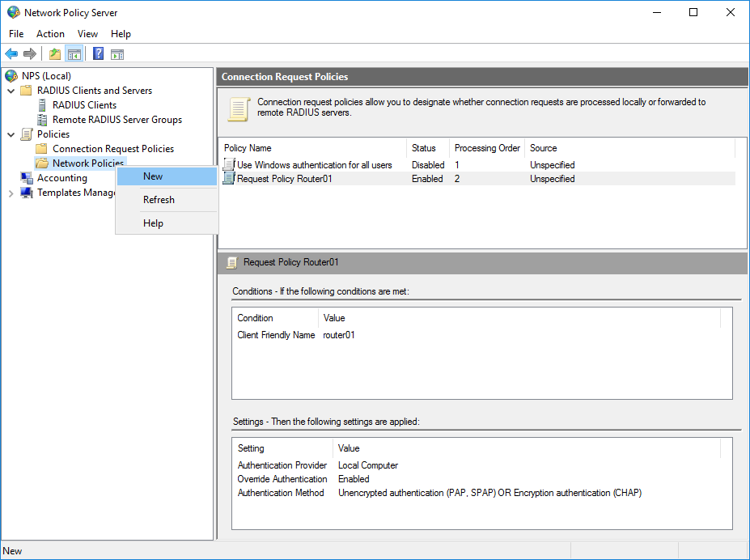Toggle the Show/Hide Console Tree toolbar icon
The image size is (750, 560).
pos(74,53)
